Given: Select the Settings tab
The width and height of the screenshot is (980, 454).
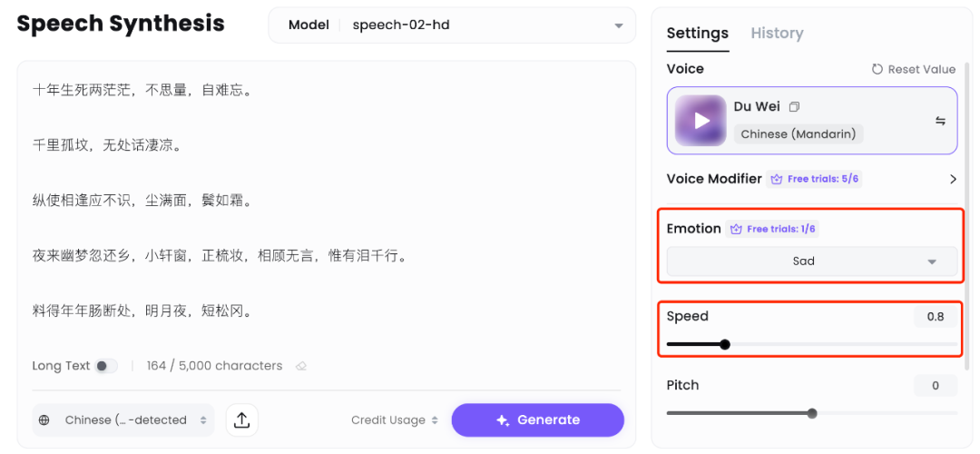Looking at the screenshot, I should (697, 33).
